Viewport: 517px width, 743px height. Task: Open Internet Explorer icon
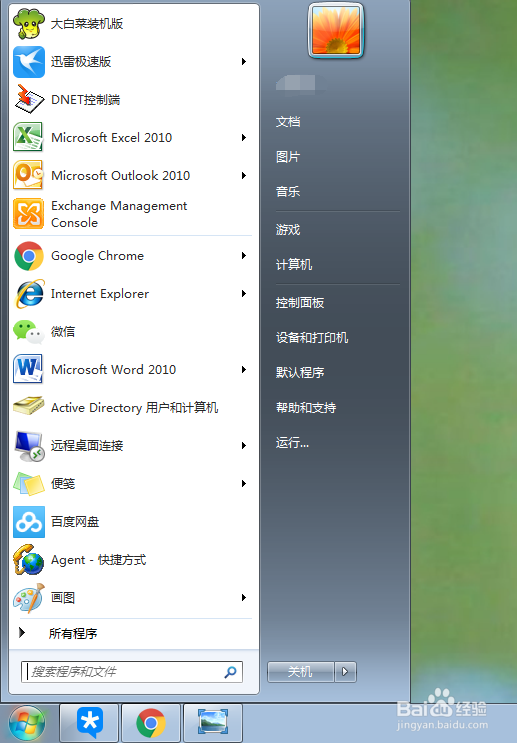(29, 294)
